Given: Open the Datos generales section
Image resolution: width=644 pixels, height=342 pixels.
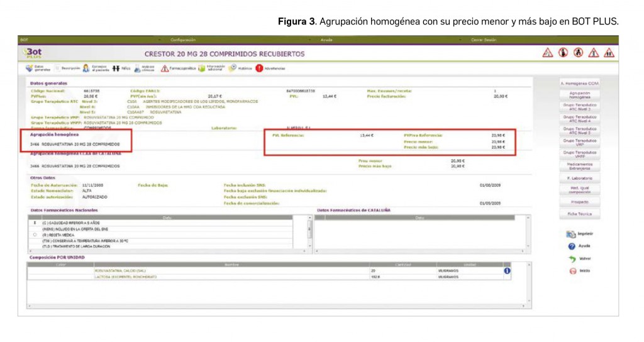Looking at the screenshot, I should [30, 68].
